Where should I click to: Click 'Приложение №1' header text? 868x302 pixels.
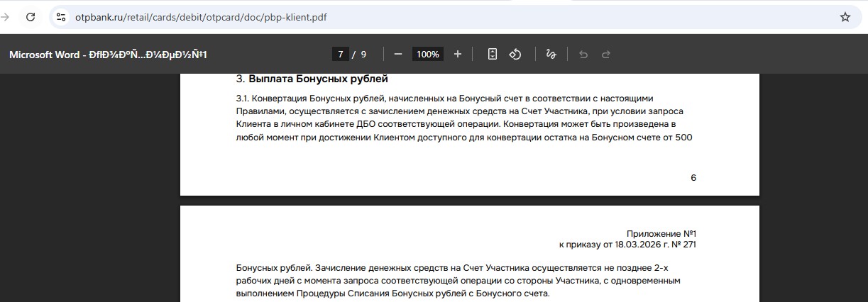pyautogui.click(x=664, y=234)
